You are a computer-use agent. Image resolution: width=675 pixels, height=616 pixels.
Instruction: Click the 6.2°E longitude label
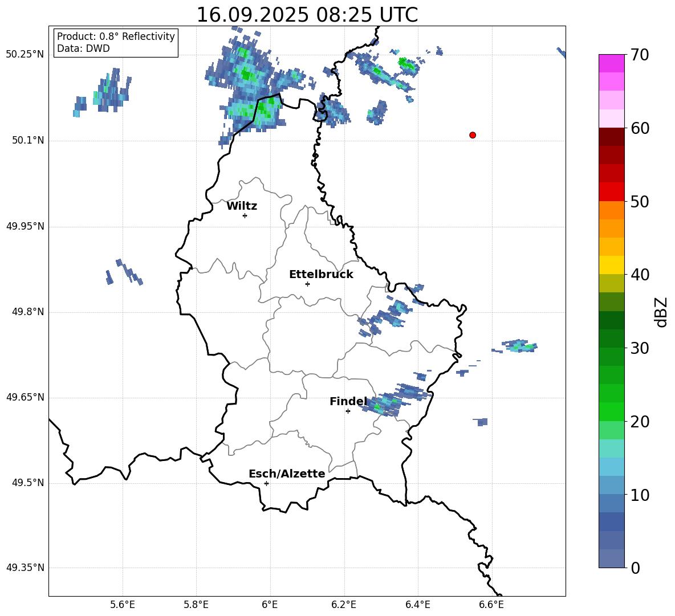[x=344, y=605]
